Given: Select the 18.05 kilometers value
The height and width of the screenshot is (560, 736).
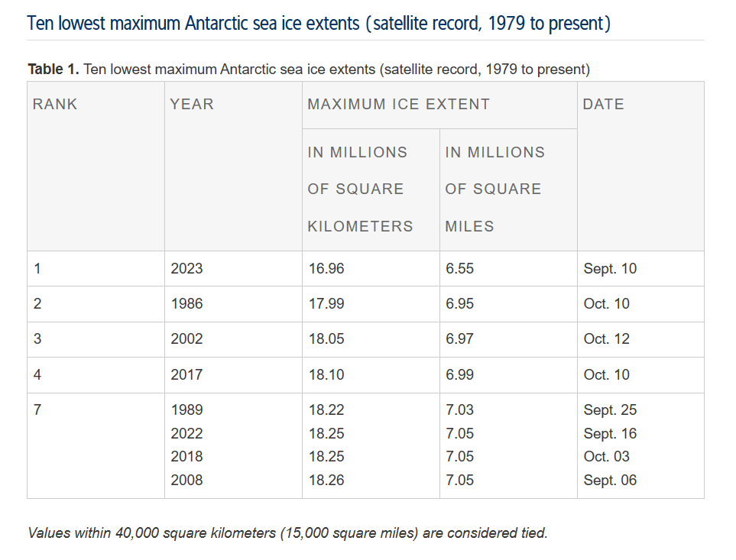Looking at the screenshot, I should point(326,339).
